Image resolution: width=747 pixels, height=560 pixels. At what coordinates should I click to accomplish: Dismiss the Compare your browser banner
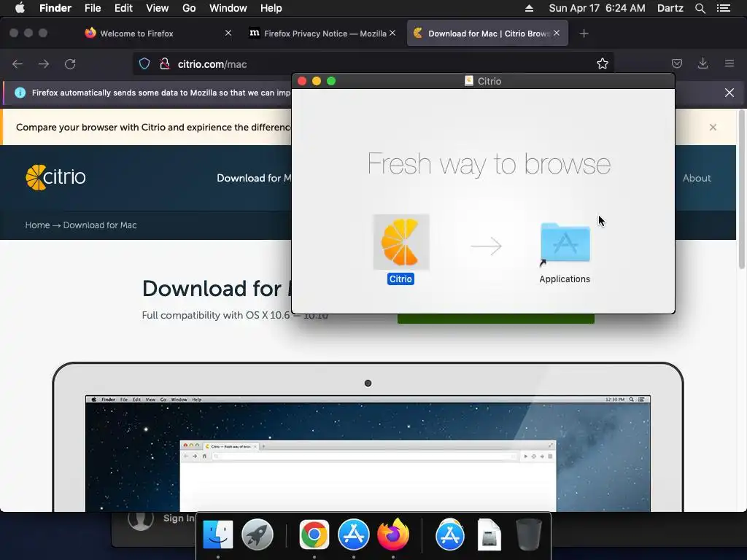pos(713,127)
